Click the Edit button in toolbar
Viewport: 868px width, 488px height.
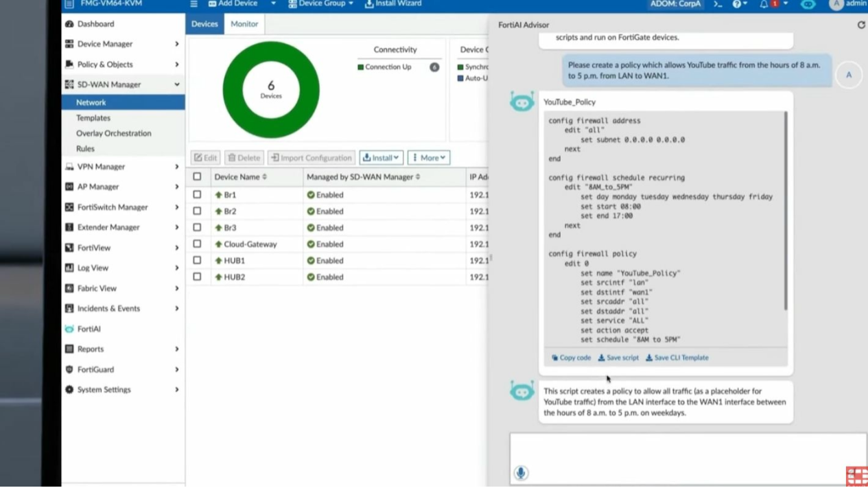204,158
